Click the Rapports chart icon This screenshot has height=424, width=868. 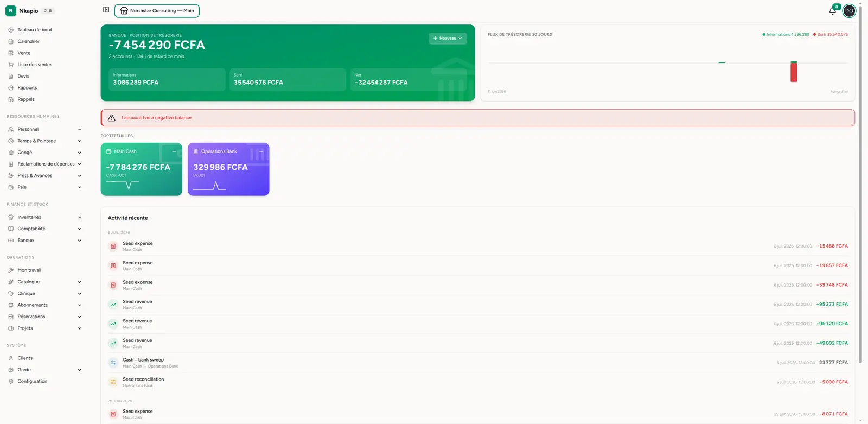tap(11, 88)
